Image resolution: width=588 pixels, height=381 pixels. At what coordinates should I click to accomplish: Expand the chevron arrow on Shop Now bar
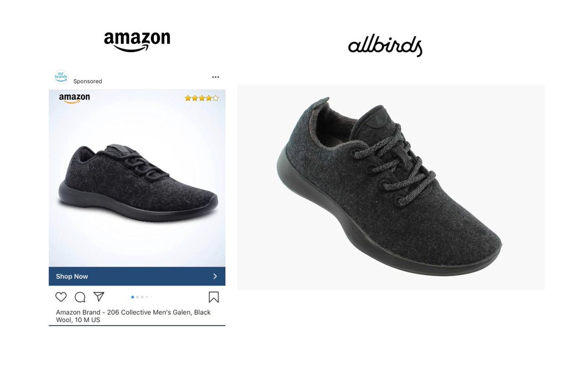(x=215, y=276)
